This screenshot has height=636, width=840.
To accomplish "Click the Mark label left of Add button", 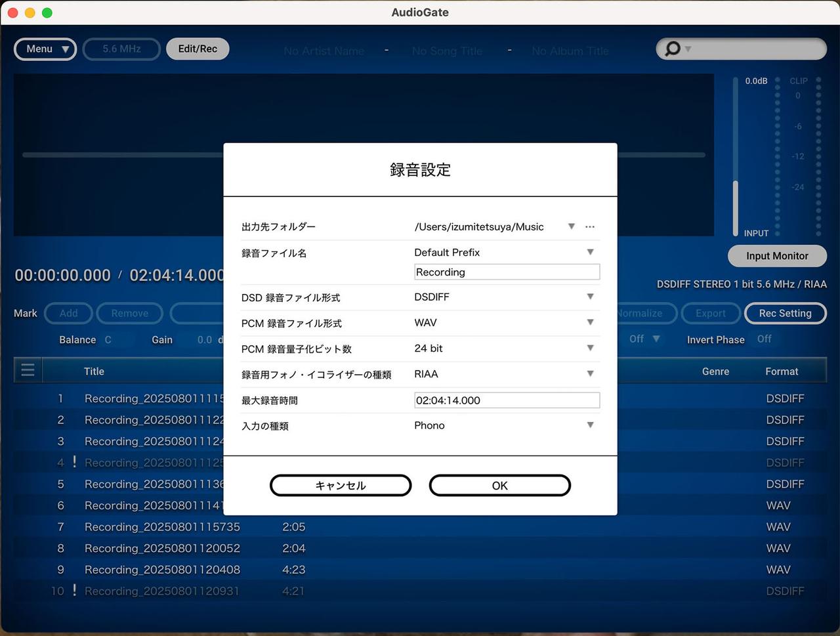I will [x=25, y=313].
